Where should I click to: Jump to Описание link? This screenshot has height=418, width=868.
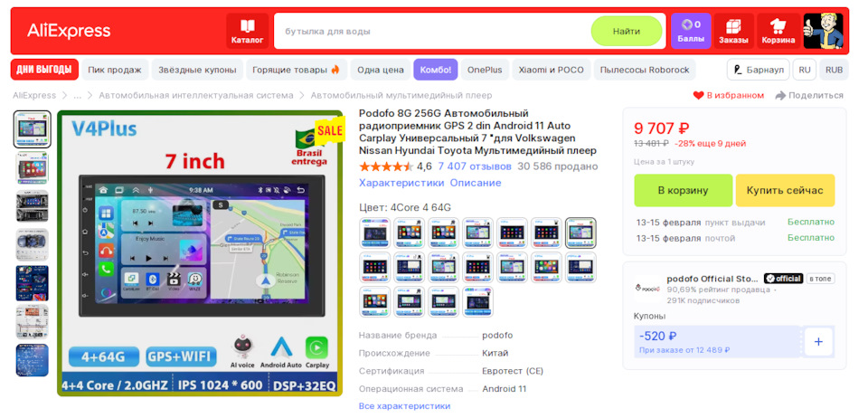point(475,183)
